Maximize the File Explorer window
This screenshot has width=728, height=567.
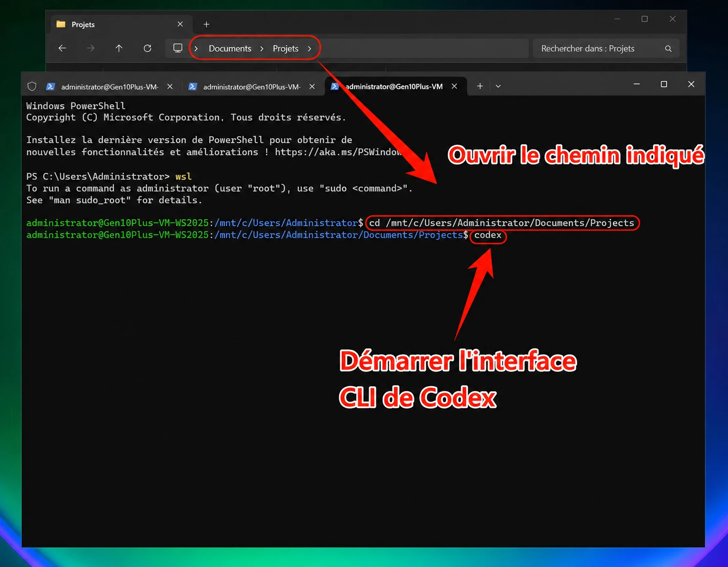click(x=644, y=19)
